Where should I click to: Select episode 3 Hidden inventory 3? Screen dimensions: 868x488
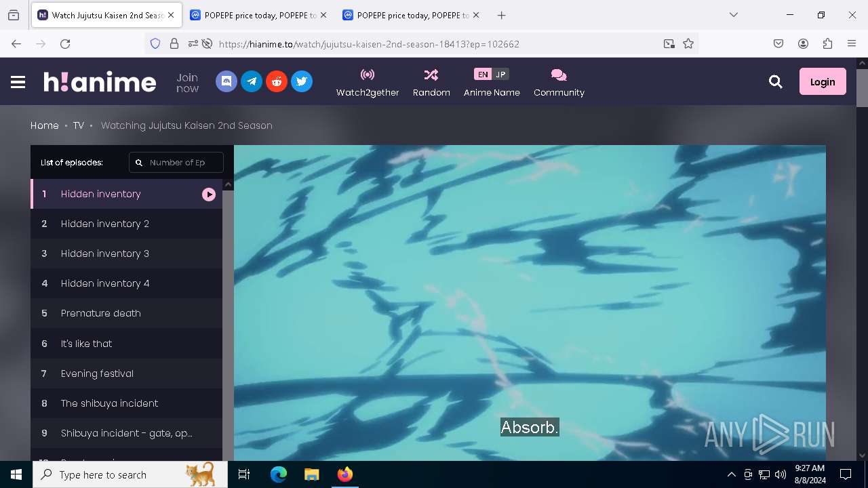pyautogui.click(x=126, y=253)
